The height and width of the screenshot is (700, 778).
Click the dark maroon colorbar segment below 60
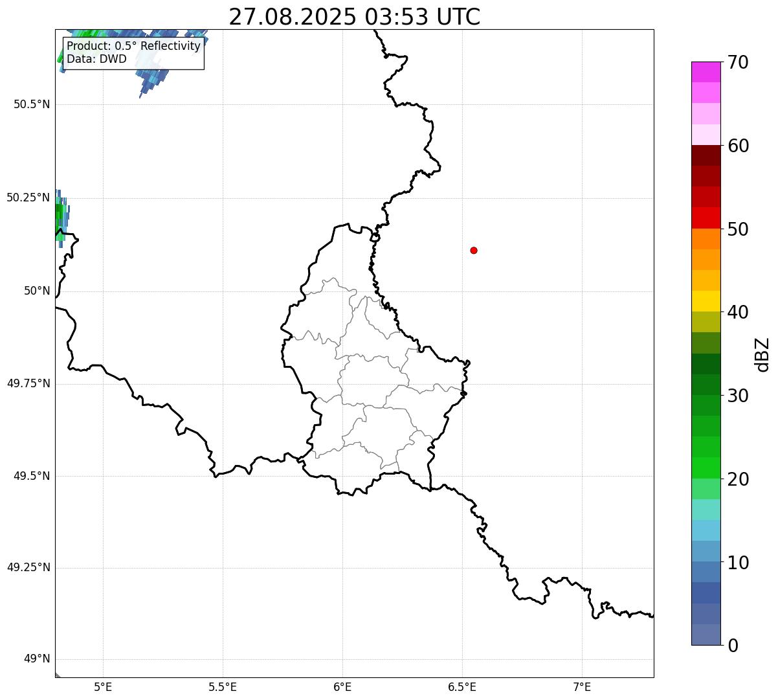[706, 155]
